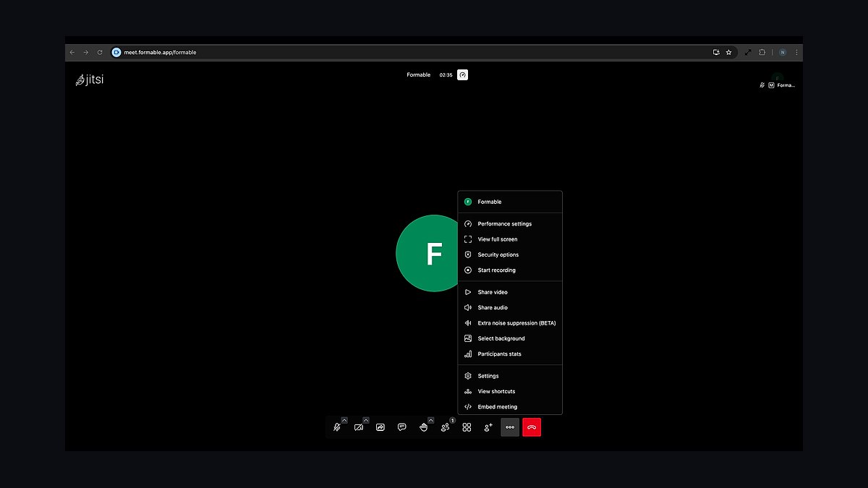Choose View shortcuts

510,391
